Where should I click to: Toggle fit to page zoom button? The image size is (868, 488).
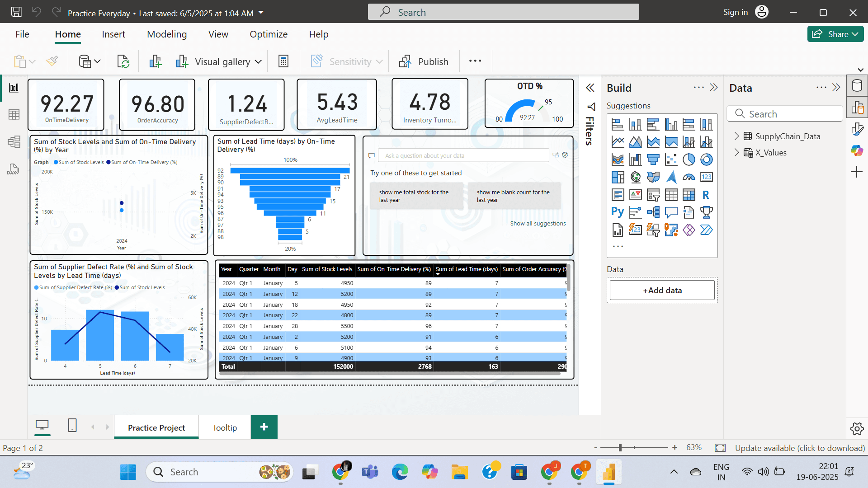point(720,448)
